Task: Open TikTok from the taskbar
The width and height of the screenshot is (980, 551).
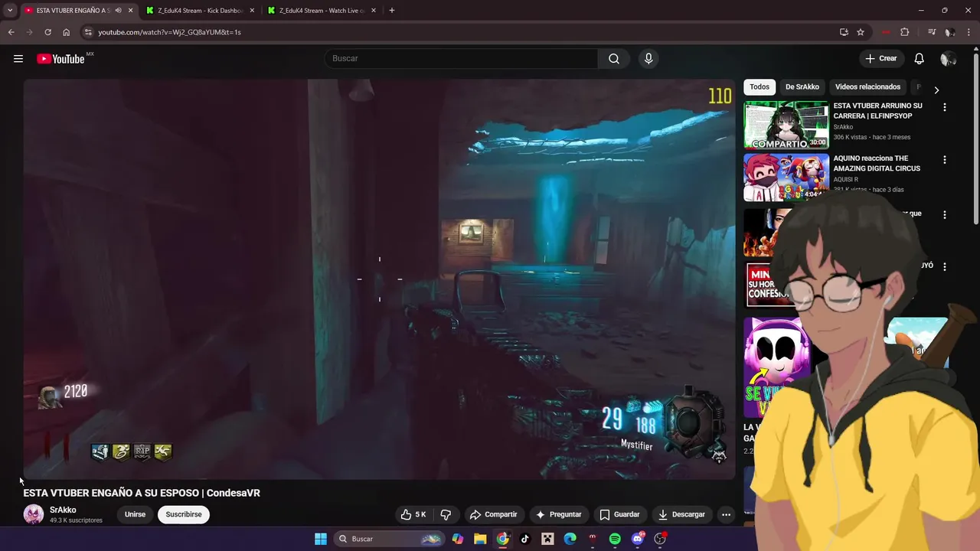Action: [524, 539]
